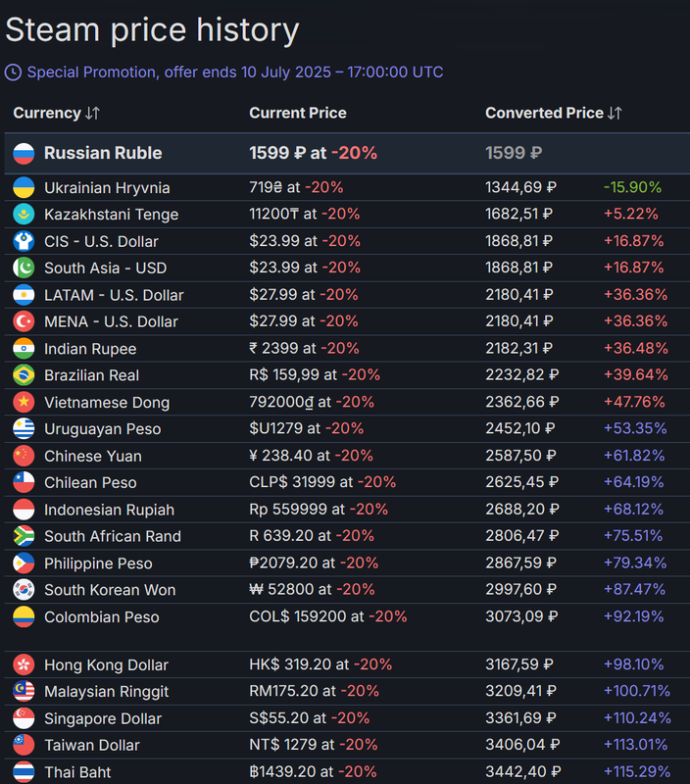The image size is (690, 784).
Task: Click the ¥ 238.40 current price
Action: pos(311,456)
